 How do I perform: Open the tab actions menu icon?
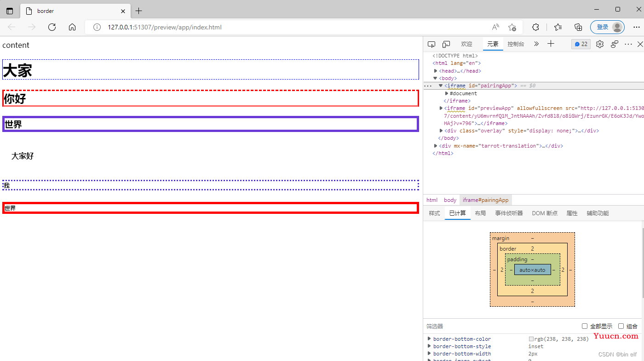(x=10, y=11)
